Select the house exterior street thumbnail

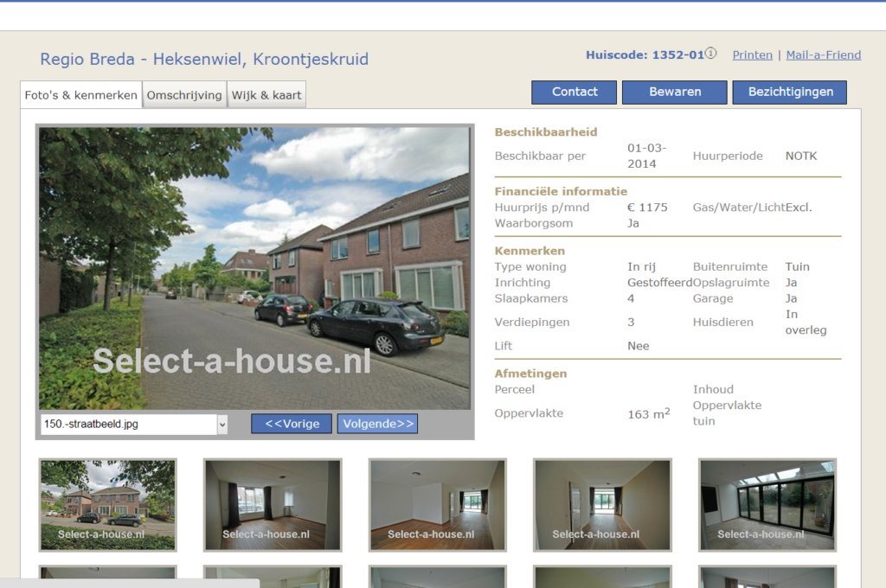[x=107, y=504]
